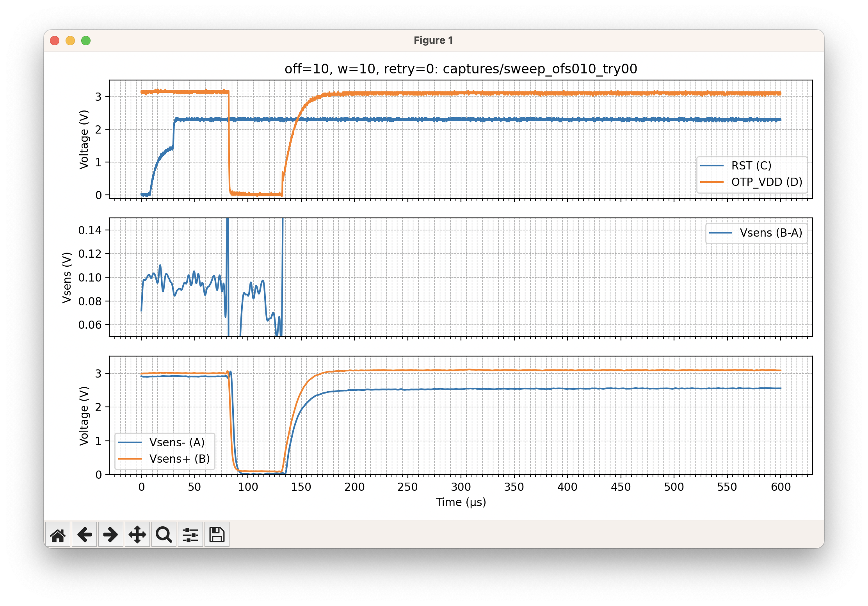The width and height of the screenshot is (868, 606).
Task: Click the green full-screen window button
Action: [x=85, y=40]
